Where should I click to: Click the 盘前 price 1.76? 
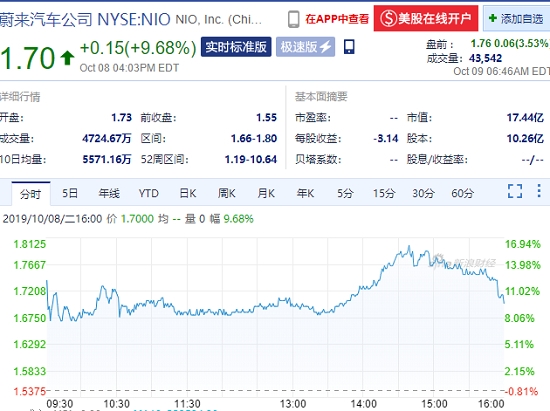(481, 43)
